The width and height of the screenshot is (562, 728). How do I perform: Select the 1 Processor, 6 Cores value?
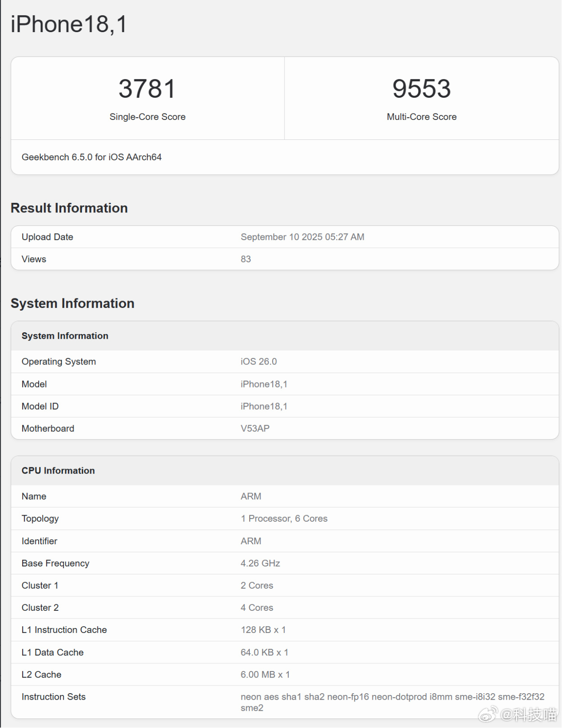[x=284, y=519]
